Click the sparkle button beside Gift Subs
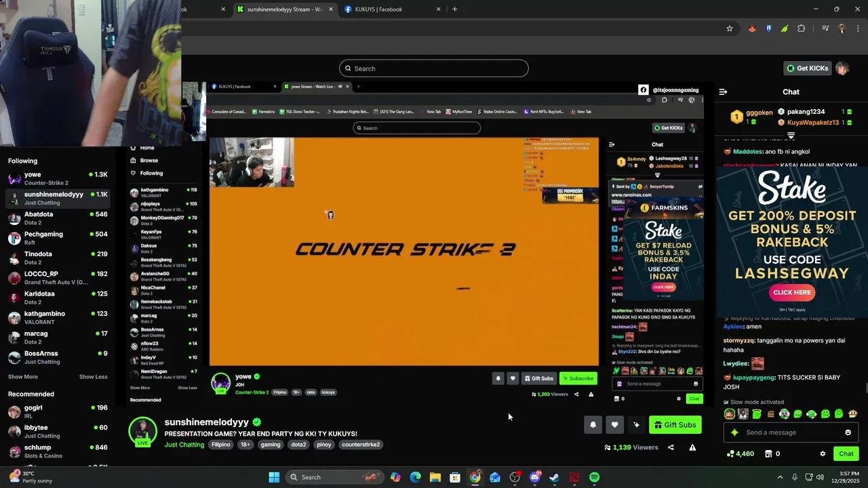 tap(636, 425)
